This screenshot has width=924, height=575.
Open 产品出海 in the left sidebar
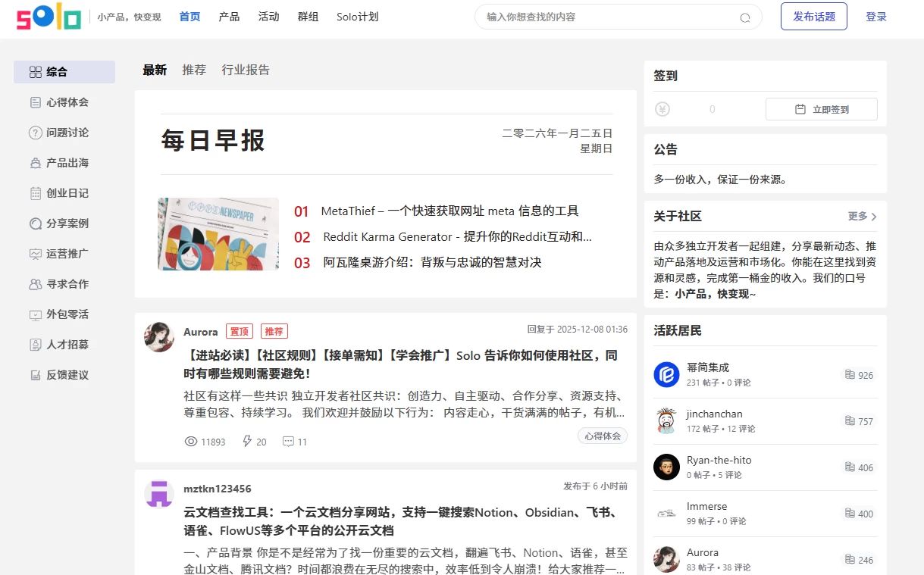tap(67, 163)
